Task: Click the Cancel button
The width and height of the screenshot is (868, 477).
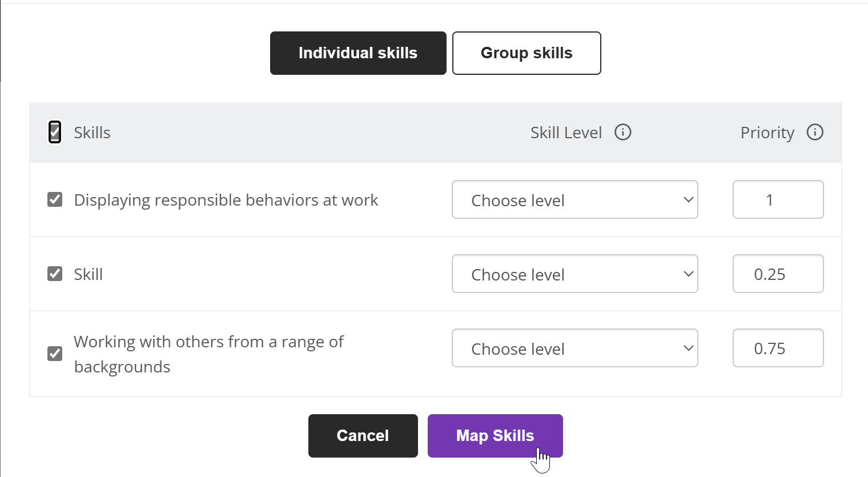Action: 363,436
